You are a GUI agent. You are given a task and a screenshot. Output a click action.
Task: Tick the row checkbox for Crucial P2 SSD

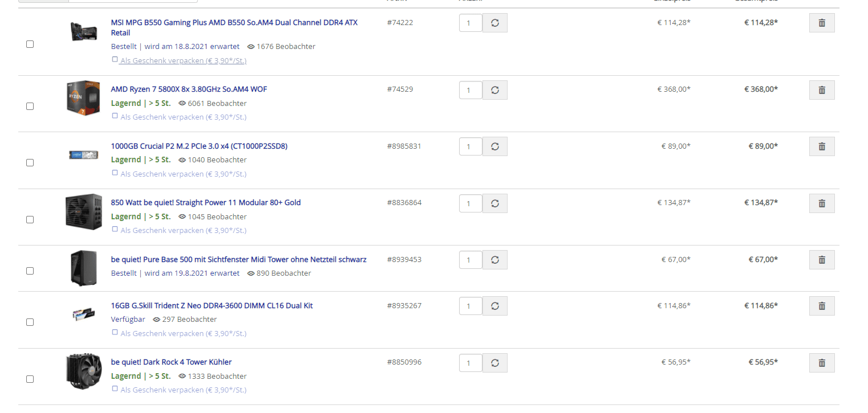point(30,162)
